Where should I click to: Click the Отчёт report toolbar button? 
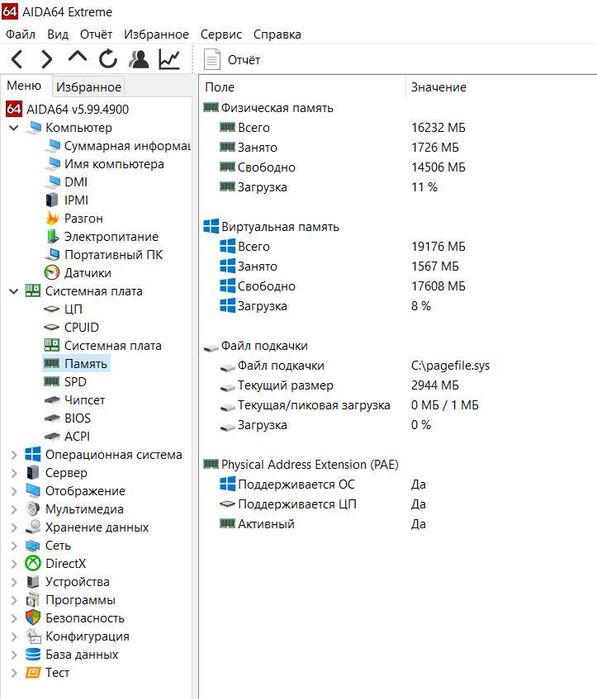[232, 60]
